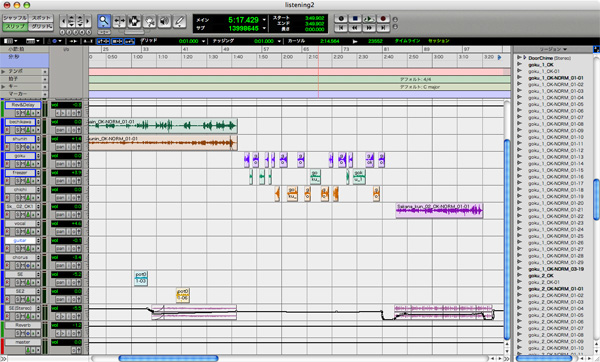Arm the Record transport button
This screenshot has width=600, height=362.
coord(383,19)
